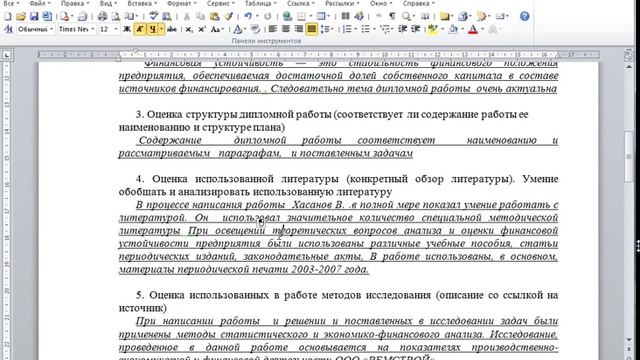The width and height of the screenshot is (640, 360).
Task: Open the Таблица menu
Action: (x=260, y=3)
